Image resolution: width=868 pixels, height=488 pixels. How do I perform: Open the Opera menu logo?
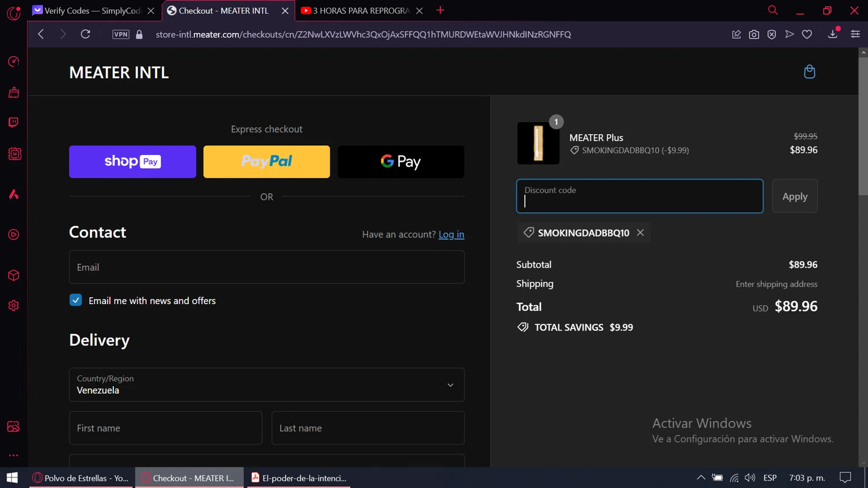(13, 12)
